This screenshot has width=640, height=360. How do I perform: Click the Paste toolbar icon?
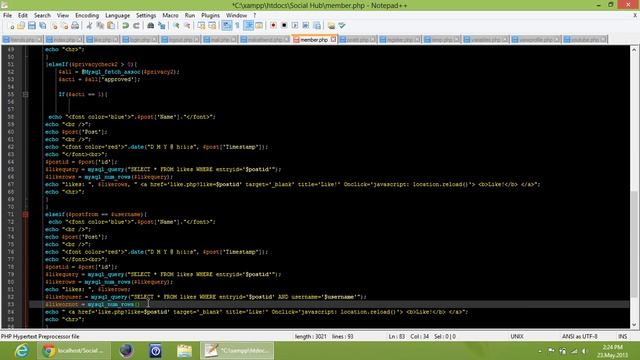point(111,25)
